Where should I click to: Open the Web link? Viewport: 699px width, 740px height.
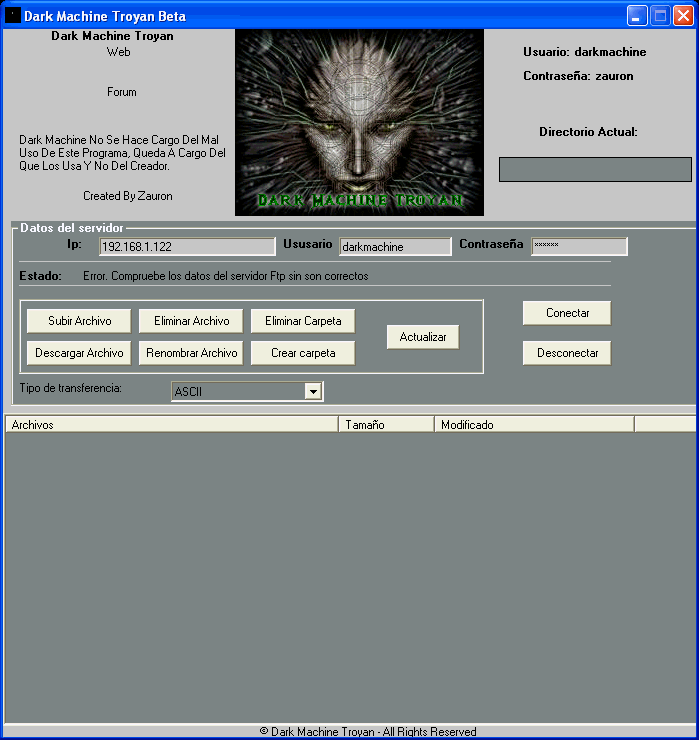118,53
